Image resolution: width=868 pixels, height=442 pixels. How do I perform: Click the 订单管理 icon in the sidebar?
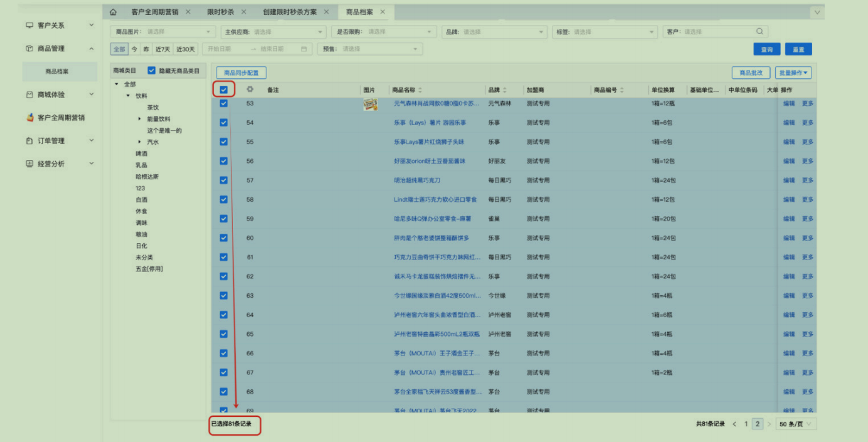click(x=30, y=141)
